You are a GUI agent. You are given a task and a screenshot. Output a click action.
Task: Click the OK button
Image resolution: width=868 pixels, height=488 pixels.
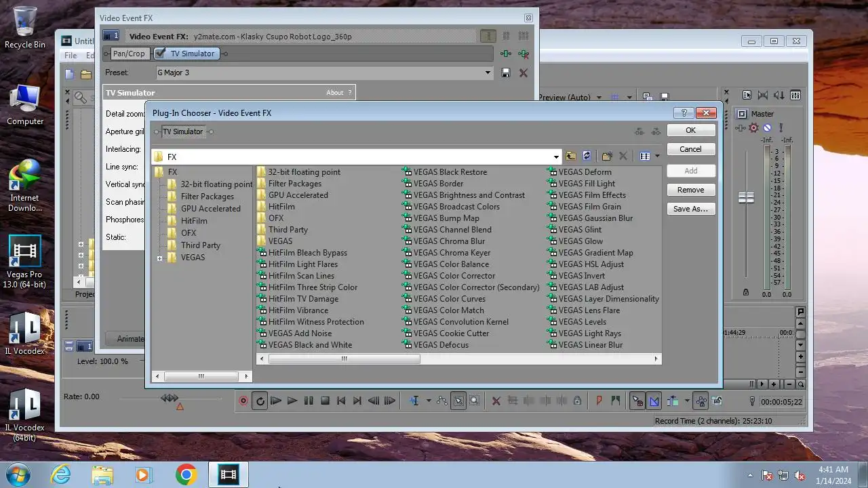(690, 130)
